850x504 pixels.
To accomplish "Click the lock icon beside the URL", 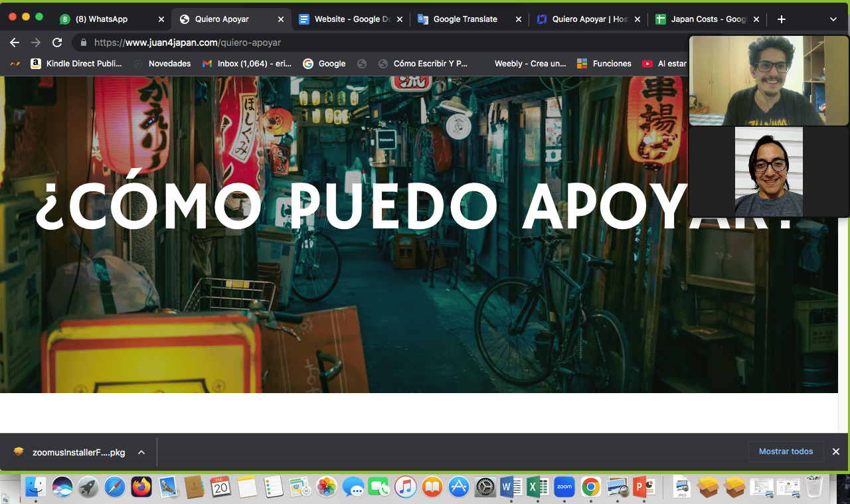I will coord(83,42).
